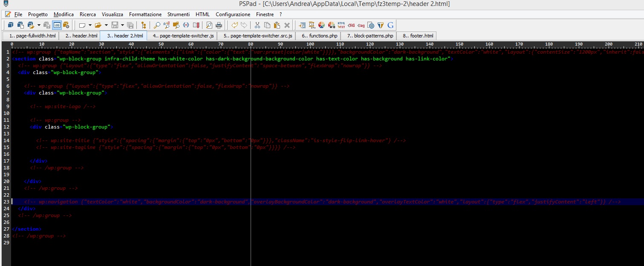Open the Formattazione menu
This screenshot has height=266, width=644.
[x=145, y=14]
